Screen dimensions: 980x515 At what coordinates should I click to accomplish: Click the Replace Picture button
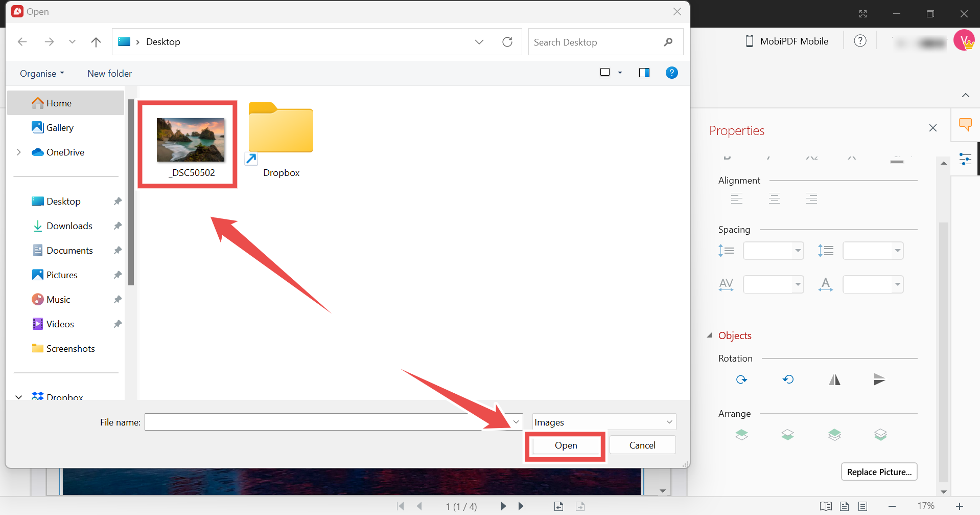click(x=879, y=472)
